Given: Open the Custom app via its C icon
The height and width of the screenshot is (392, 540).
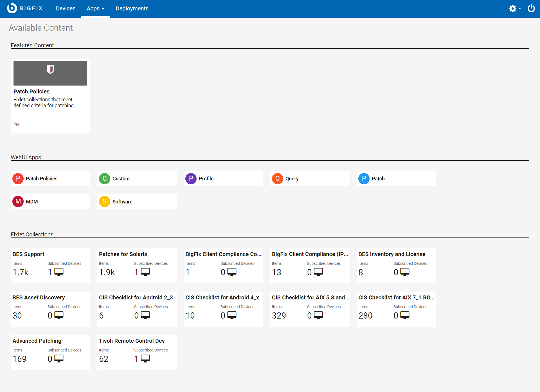Looking at the screenshot, I should coord(104,178).
